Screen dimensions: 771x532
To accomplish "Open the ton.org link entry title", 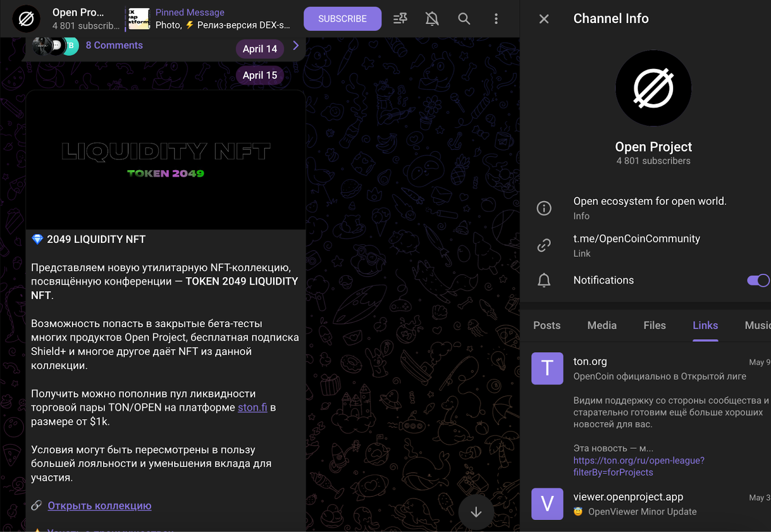I will click(x=590, y=361).
